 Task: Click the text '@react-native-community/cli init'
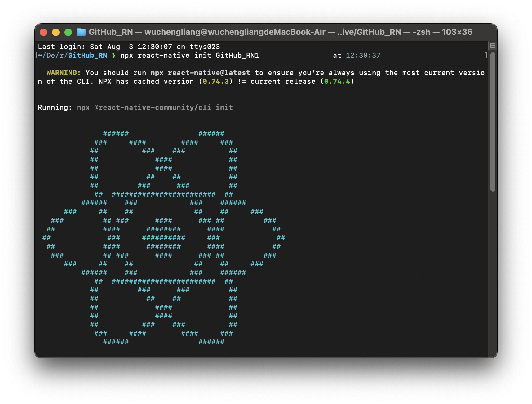(x=163, y=107)
